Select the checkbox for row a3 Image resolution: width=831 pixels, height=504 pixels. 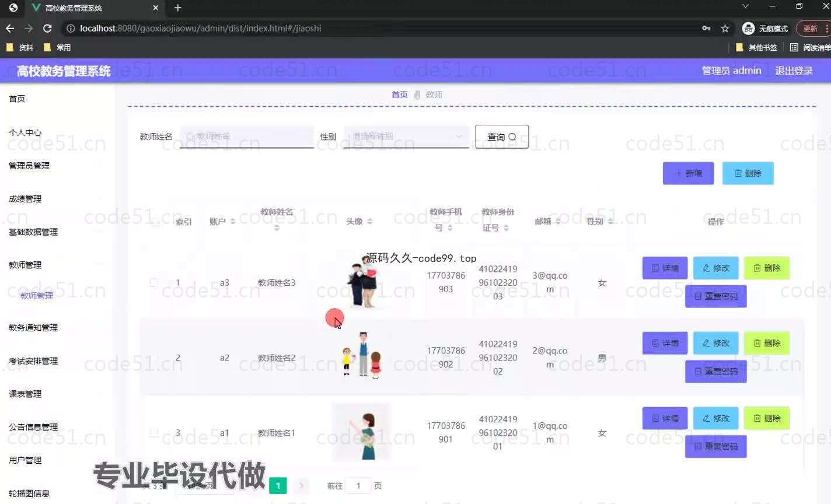(x=153, y=282)
